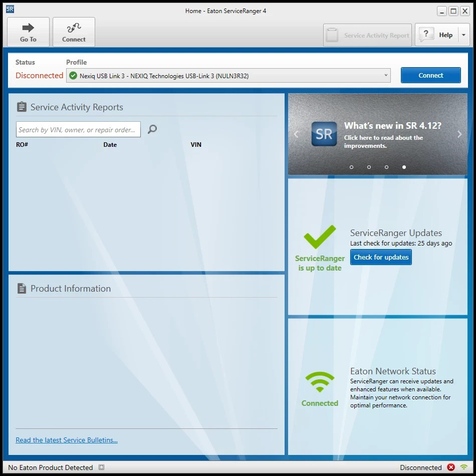Viewport: 476px width, 476px height.
Task: Click the Check for updates button
Action: coord(381,257)
